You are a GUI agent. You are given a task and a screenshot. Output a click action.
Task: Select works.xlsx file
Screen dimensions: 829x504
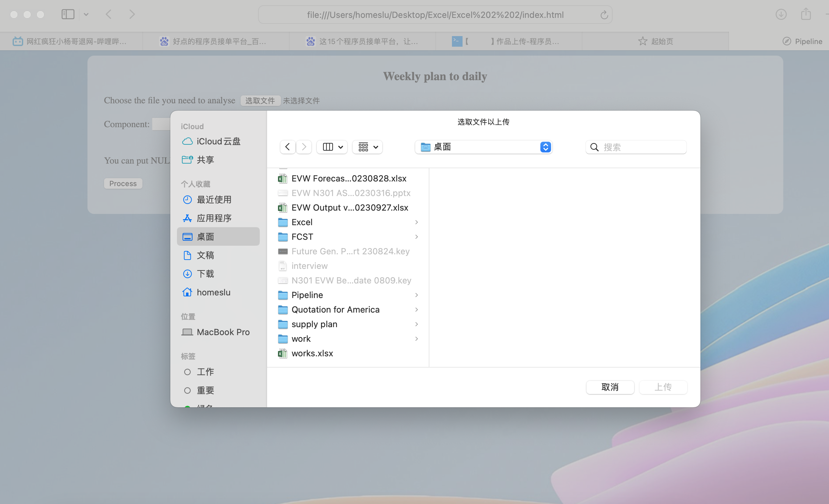pos(348,353)
